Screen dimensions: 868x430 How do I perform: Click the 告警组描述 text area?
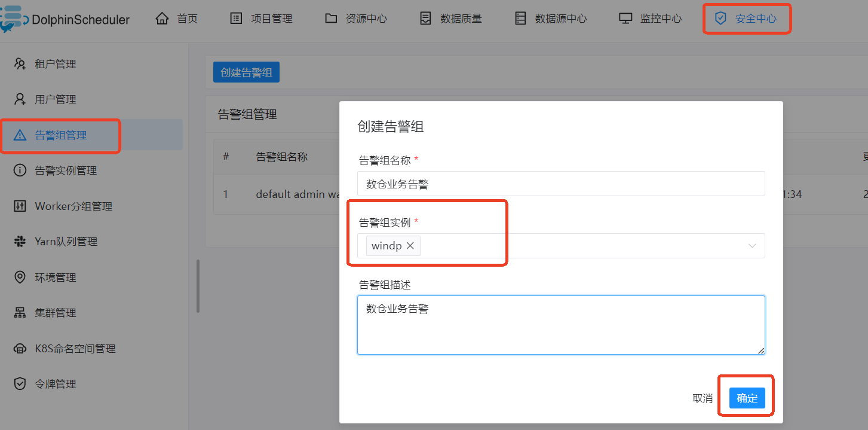pos(561,325)
